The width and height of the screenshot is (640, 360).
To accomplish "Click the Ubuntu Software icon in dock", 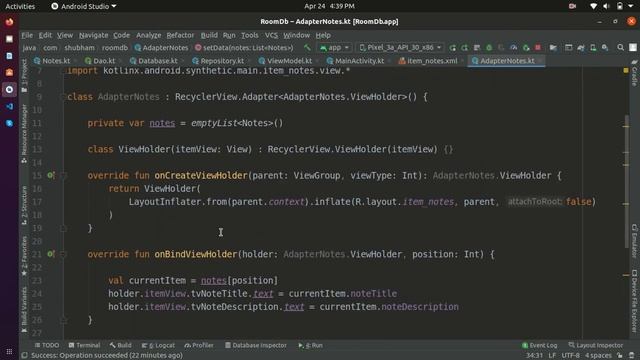I will click(9, 72).
